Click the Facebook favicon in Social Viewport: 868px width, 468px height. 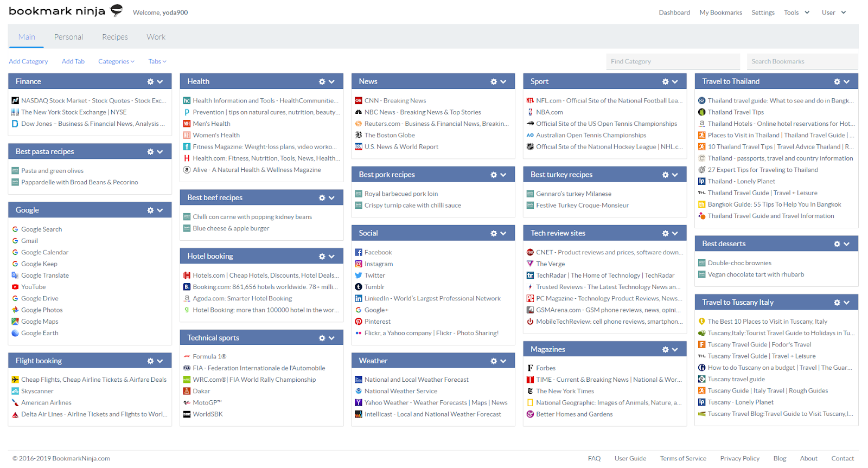click(359, 253)
